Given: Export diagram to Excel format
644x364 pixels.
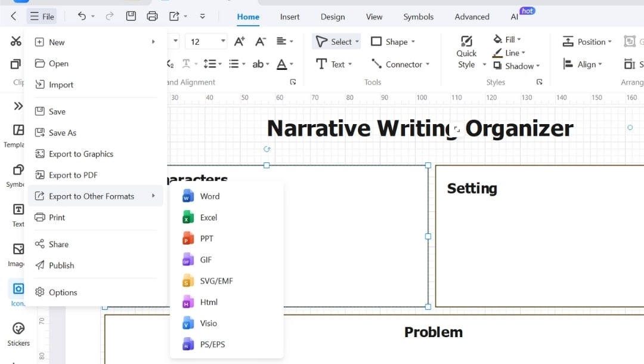Looking at the screenshot, I should 227,217.
